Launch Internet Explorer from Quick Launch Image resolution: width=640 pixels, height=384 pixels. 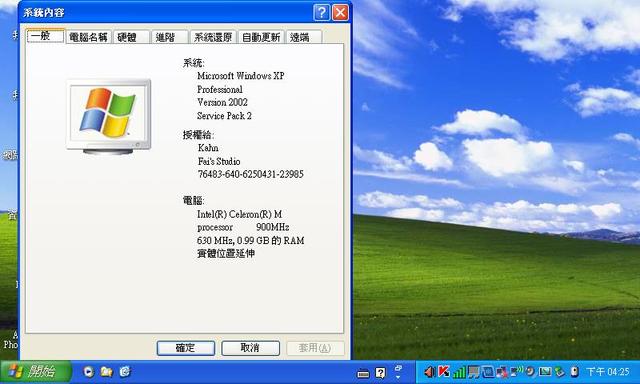(x=125, y=371)
